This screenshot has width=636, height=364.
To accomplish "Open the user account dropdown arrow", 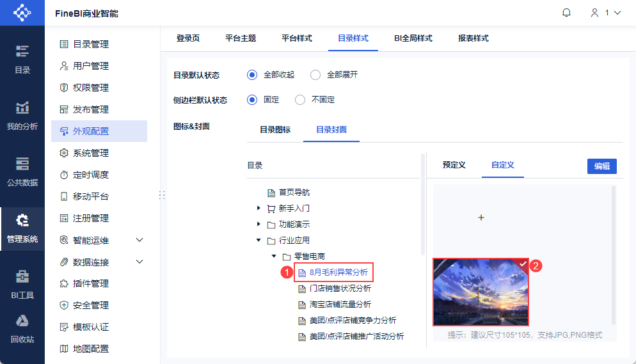I will (x=617, y=13).
